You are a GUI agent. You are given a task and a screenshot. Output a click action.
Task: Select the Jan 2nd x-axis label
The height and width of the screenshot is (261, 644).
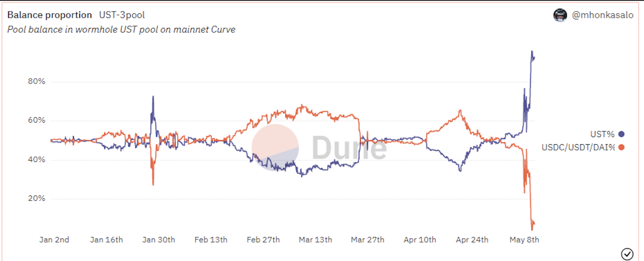(54, 240)
